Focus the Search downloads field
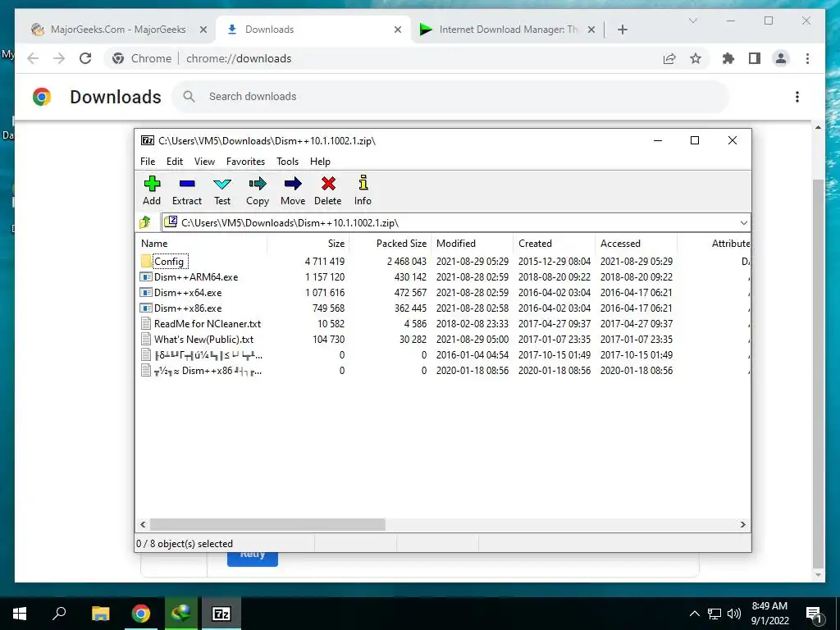This screenshot has width=840, height=630. click(x=450, y=97)
